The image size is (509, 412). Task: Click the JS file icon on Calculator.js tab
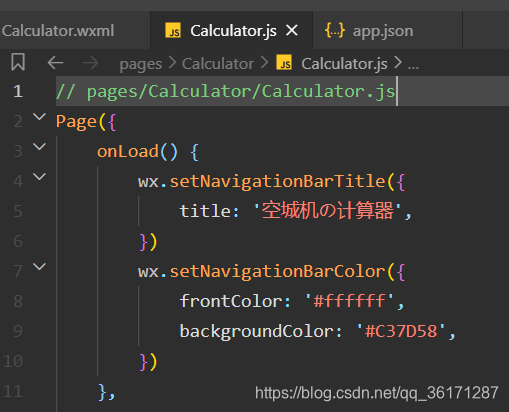(x=173, y=31)
